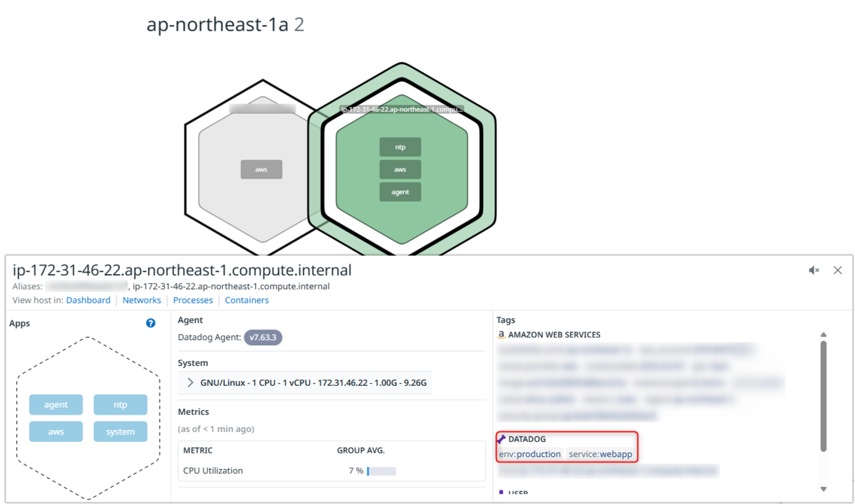Click the CPU Utilization bar
Screen dimensions: 855x504
381,471
